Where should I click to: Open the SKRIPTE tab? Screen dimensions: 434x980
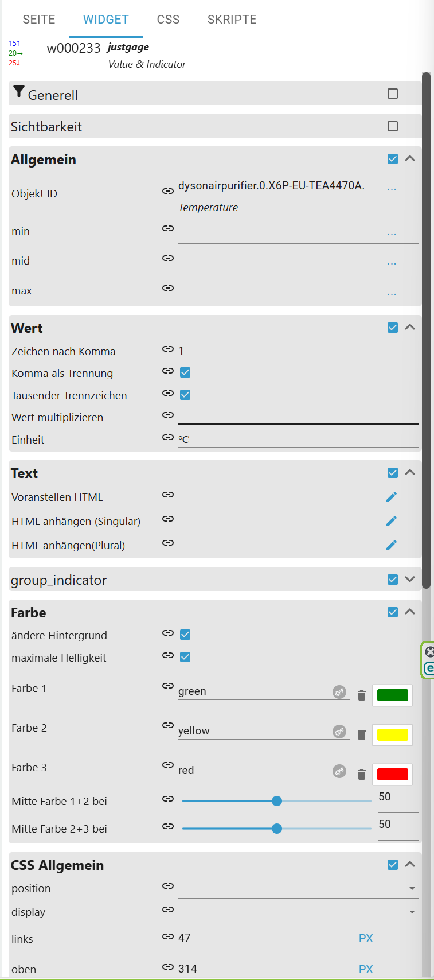tap(232, 20)
